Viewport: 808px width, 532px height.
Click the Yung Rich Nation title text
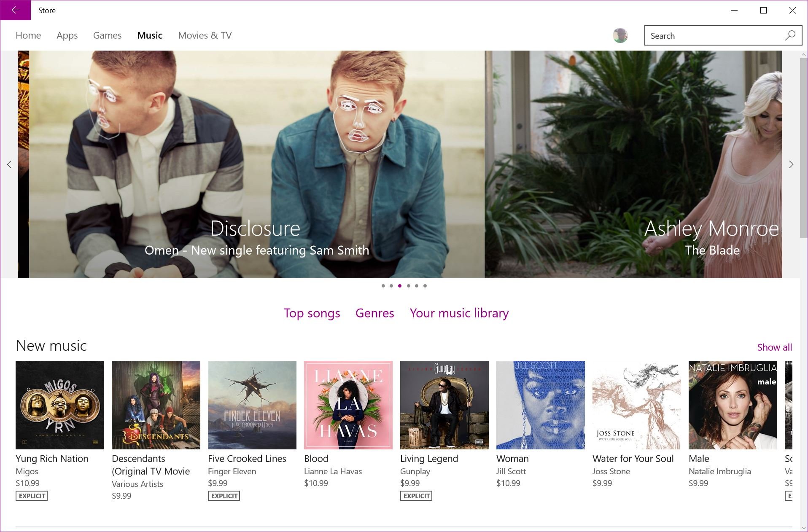point(52,459)
